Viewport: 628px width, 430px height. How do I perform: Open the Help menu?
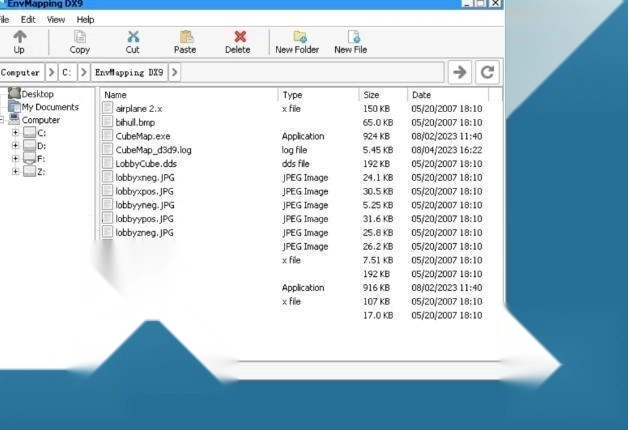point(86,19)
